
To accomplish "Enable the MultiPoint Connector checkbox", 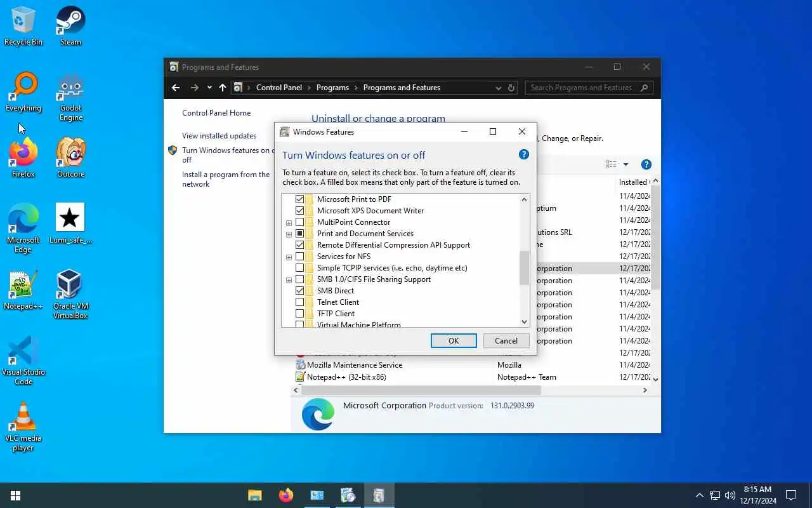I will pos(299,222).
